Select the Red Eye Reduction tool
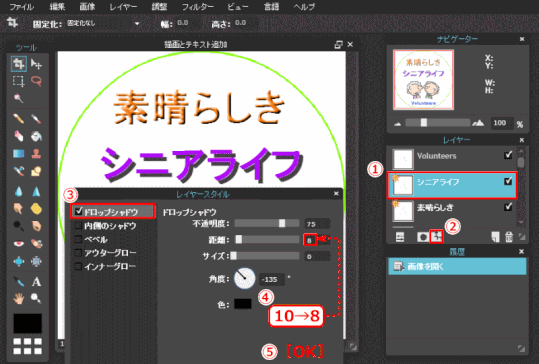The image size is (539, 364). coord(18,243)
